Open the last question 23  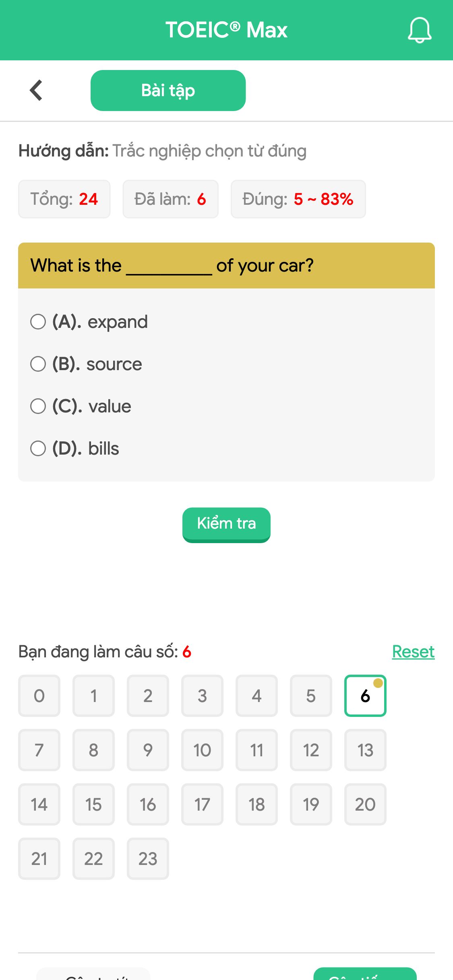coord(148,859)
